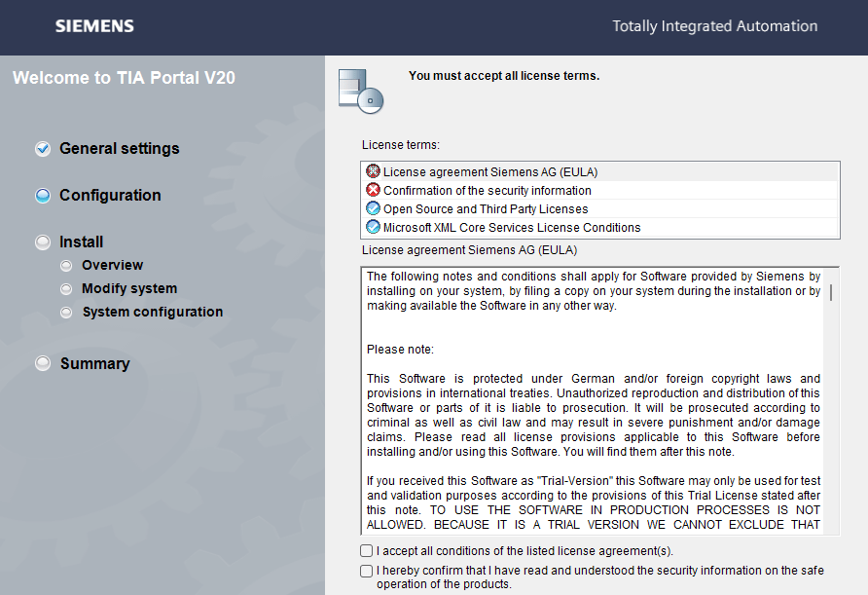Image resolution: width=868 pixels, height=595 pixels.
Task: Choose Open Source and Third Party Licenses
Action: pyautogui.click(x=486, y=208)
